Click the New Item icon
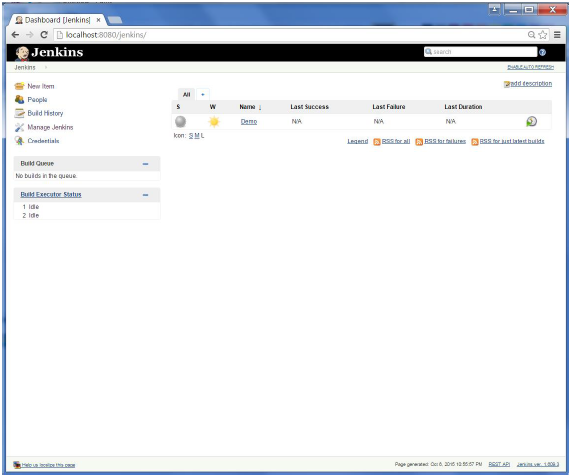This screenshot has height=476, width=571. (19, 86)
